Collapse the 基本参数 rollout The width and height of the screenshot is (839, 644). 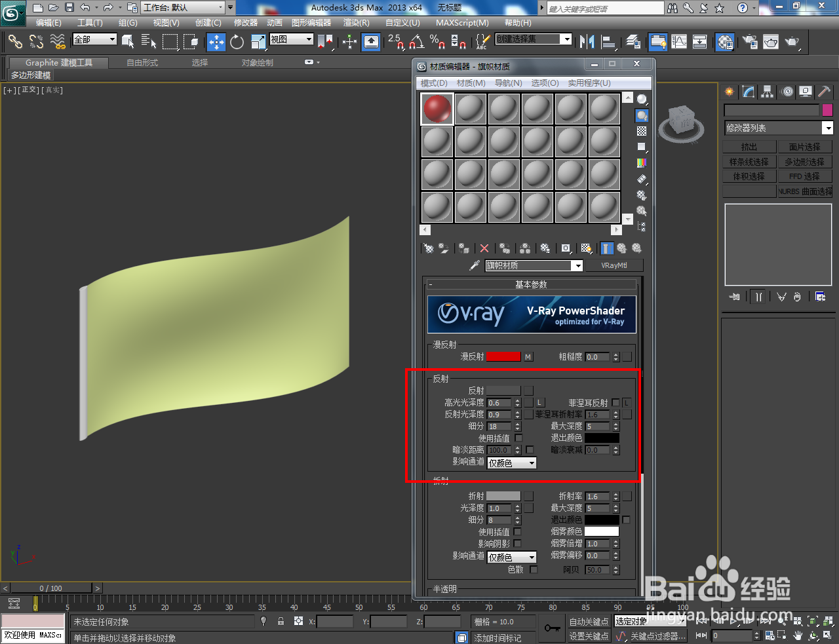(531, 284)
